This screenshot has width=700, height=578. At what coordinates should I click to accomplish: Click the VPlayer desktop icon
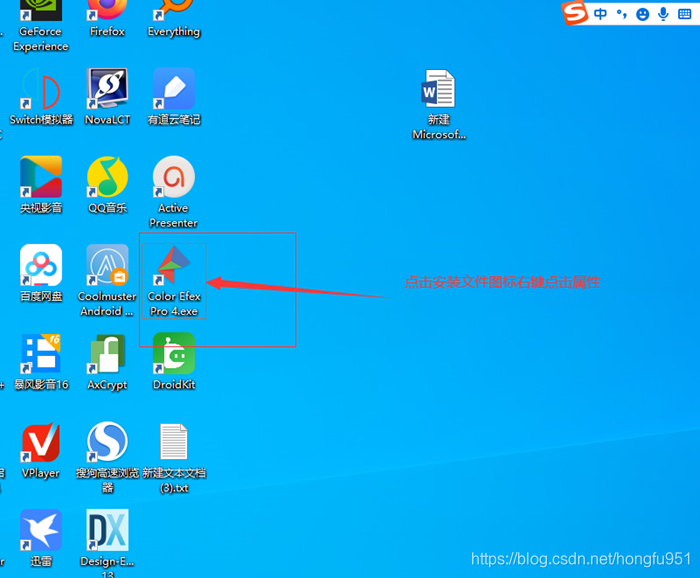click(41, 450)
